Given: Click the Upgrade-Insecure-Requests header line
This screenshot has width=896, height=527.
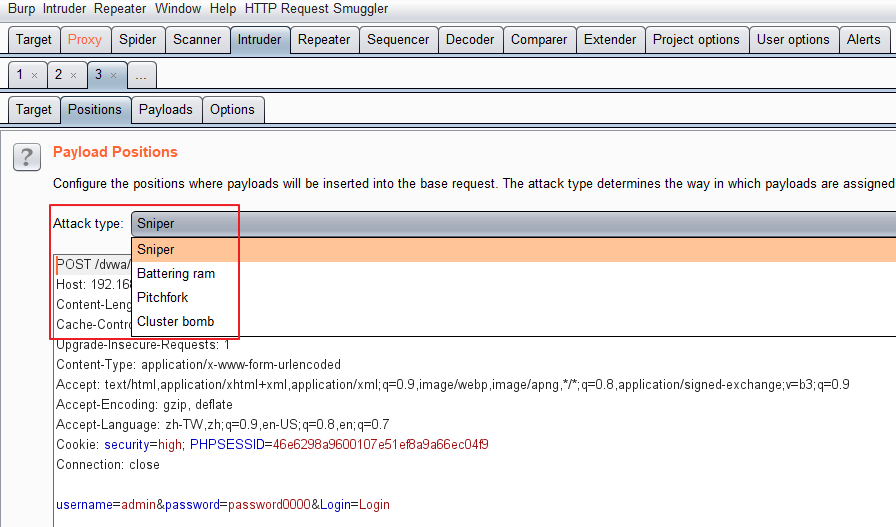Looking at the screenshot, I should pos(143,345).
